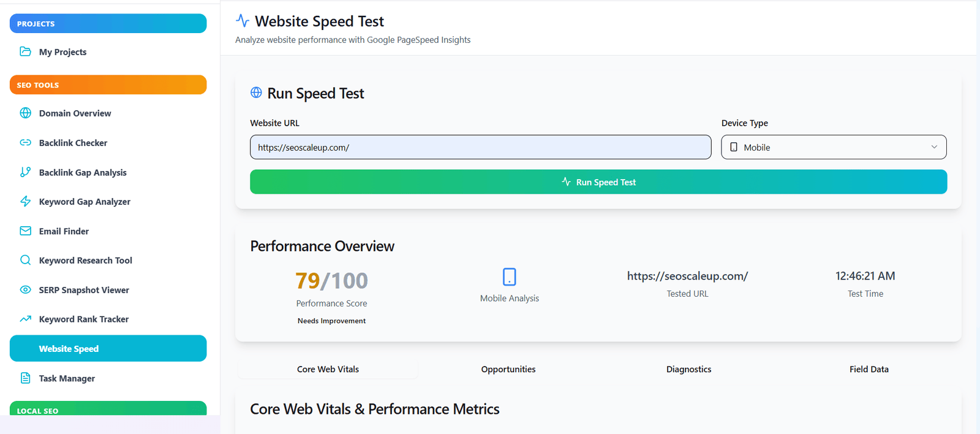Click the Needs Improvement label
Image resolution: width=980 pixels, height=434 pixels.
pyautogui.click(x=331, y=321)
